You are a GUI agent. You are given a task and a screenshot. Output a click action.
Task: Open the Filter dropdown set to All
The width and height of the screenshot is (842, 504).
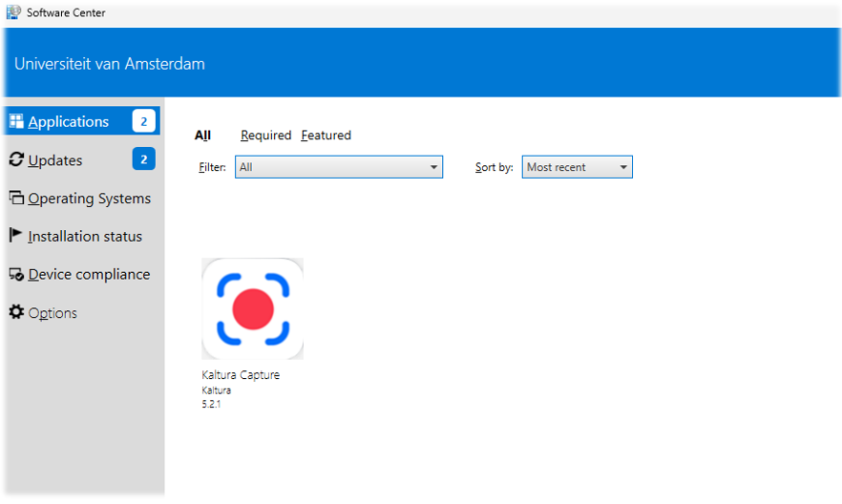click(x=339, y=167)
